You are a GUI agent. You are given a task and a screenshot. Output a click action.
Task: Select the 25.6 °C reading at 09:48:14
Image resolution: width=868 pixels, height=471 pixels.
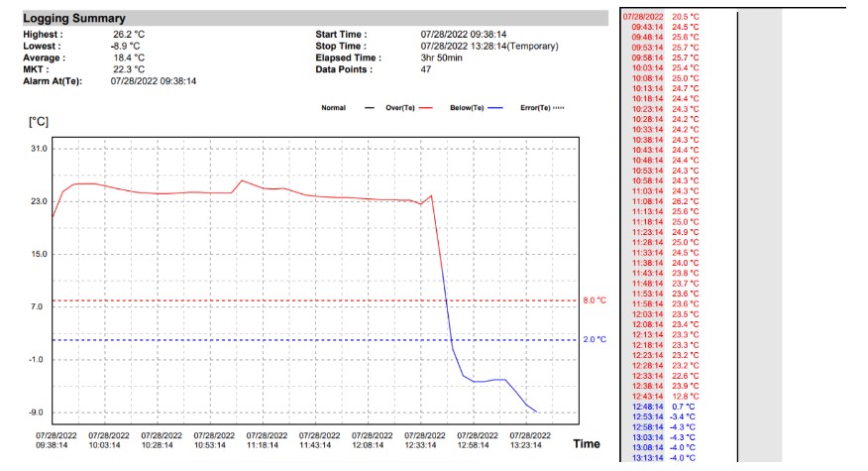coord(686,37)
